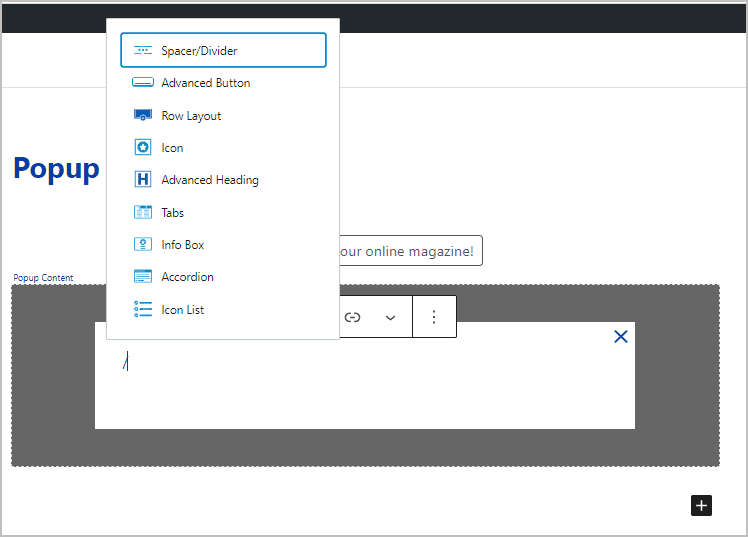This screenshot has height=537, width=748.
Task: Click the link icon in block toolbar
Action: tap(352, 317)
